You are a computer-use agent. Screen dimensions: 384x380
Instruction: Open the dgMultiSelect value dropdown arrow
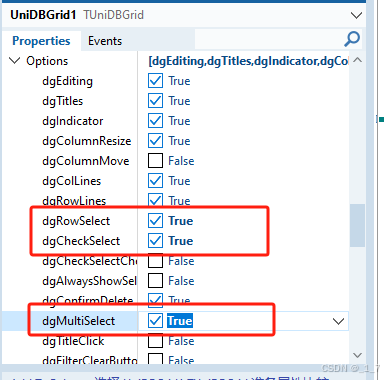(x=338, y=321)
